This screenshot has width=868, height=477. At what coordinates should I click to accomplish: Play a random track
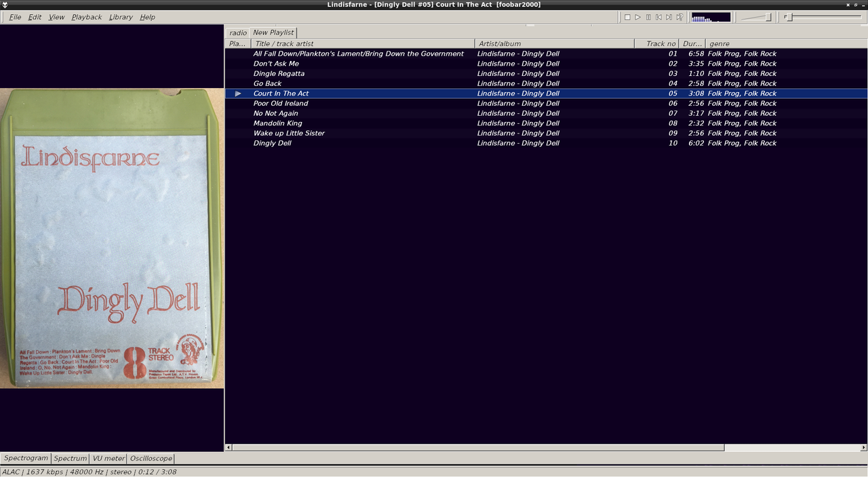click(x=679, y=17)
